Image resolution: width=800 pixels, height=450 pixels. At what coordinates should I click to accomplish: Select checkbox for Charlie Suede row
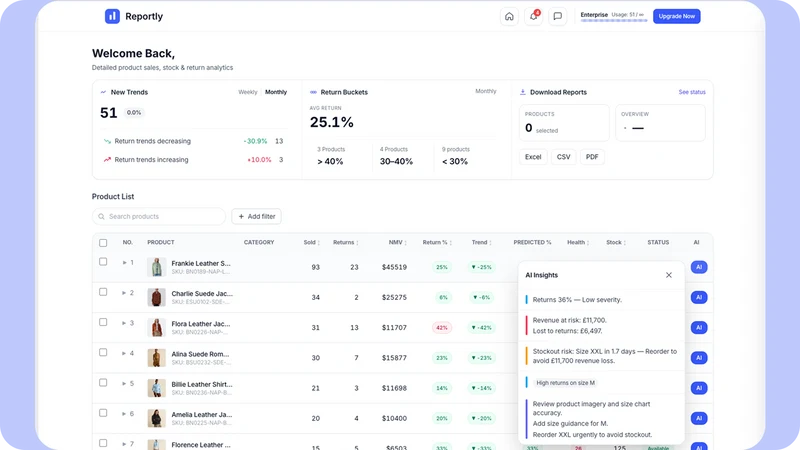tap(103, 292)
